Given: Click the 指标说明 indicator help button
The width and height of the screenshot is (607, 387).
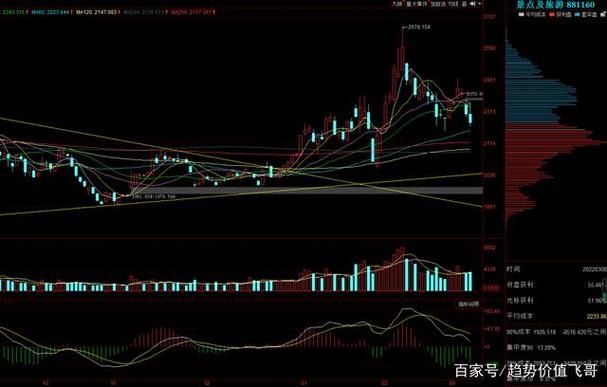Looking at the screenshot, I should [468, 304].
